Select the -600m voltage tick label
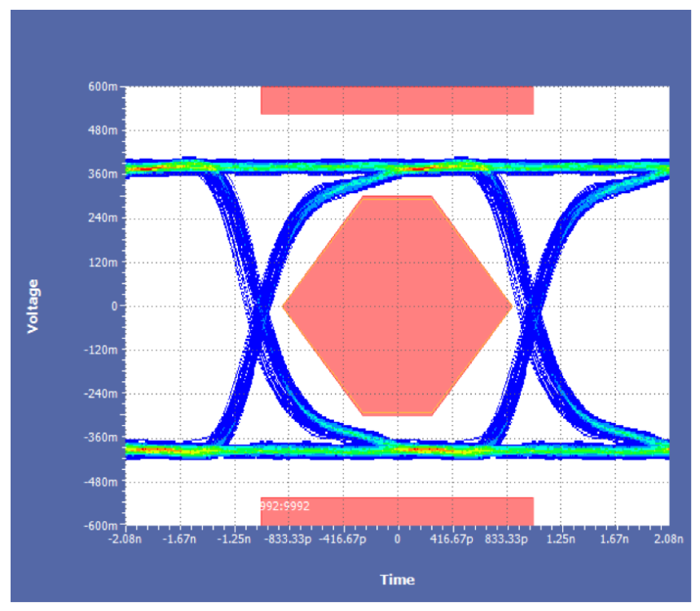The width and height of the screenshot is (700, 611). (104, 525)
